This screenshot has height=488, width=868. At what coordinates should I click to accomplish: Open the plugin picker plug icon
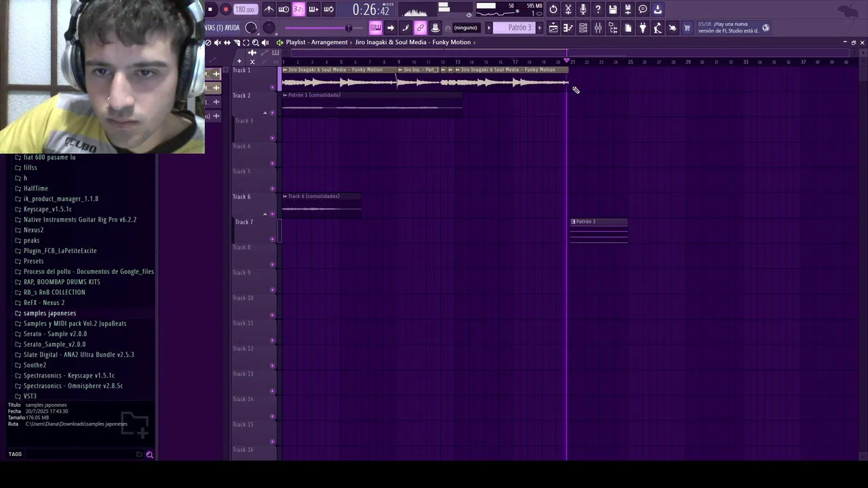click(643, 28)
